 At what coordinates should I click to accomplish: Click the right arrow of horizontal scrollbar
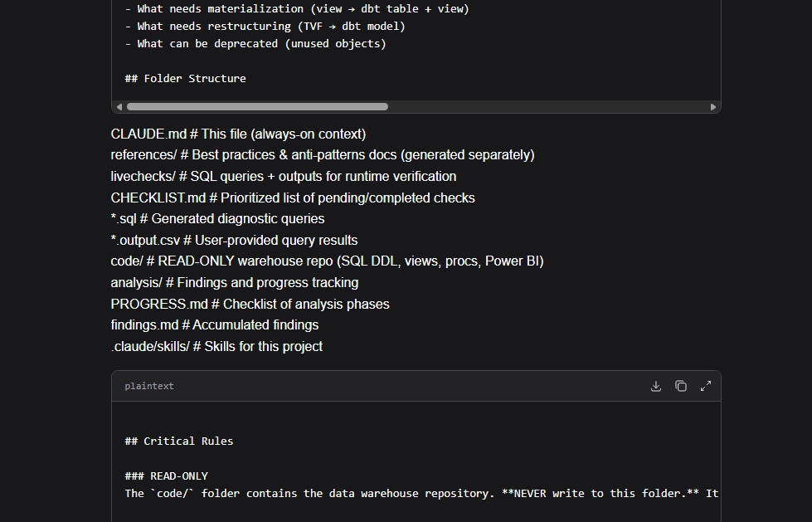click(713, 107)
